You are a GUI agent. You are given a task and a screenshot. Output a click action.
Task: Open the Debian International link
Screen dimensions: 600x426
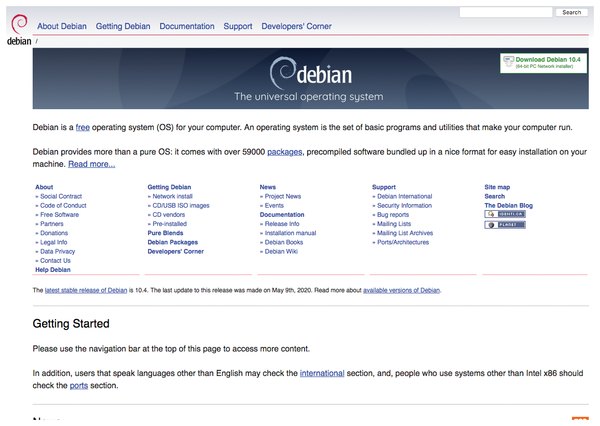coord(404,196)
